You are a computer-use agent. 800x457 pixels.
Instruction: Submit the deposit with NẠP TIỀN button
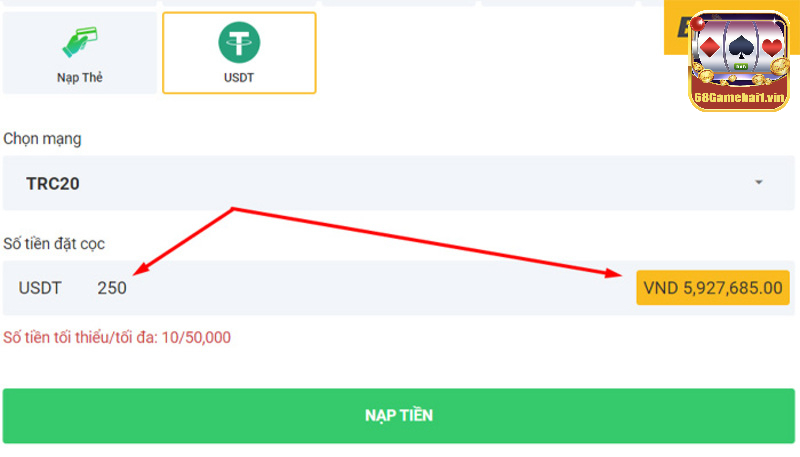tap(398, 416)
